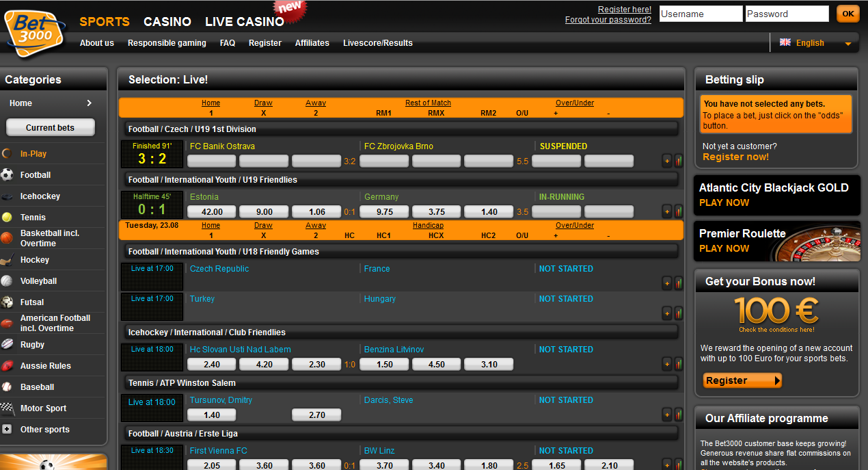Select draw odds 9.00 for Estonia vs Germany
This screenshot has width=868, height=470.
(x=265, y=212)
